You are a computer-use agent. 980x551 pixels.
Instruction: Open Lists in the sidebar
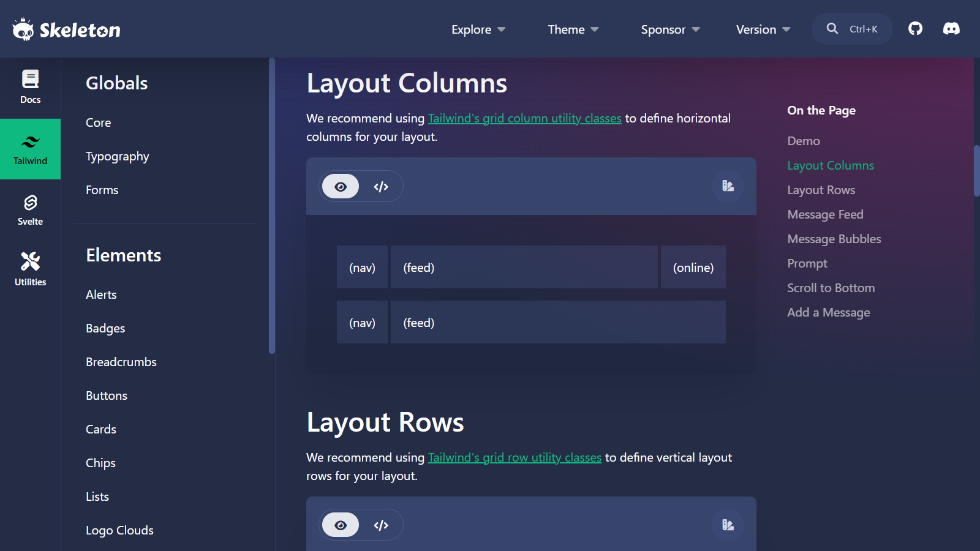[x=97, y=497]
